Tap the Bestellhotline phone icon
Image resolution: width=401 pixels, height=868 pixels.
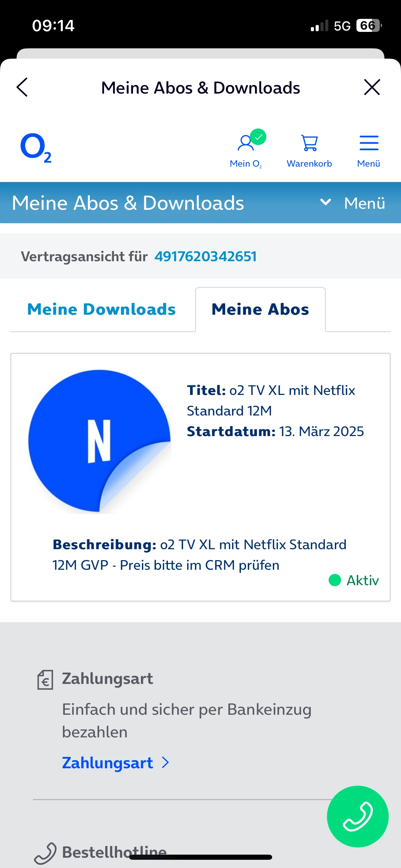coord(45,853)
